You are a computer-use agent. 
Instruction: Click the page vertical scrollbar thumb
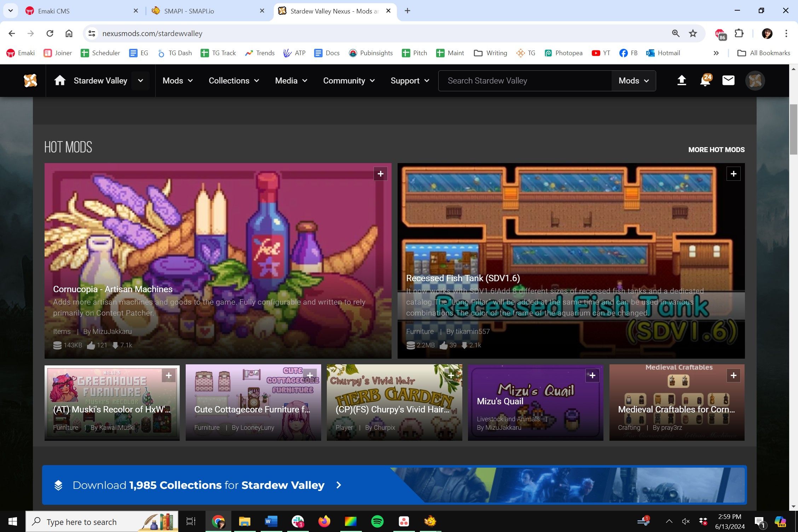click(794, 129)
